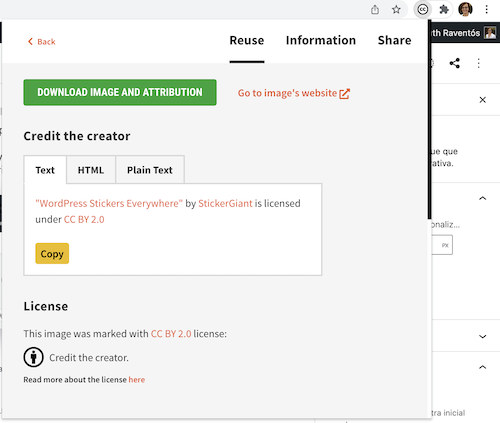This screenshot has width=500, height=423.
Task: Open Go to image's website link
Action: pos(294,93)
